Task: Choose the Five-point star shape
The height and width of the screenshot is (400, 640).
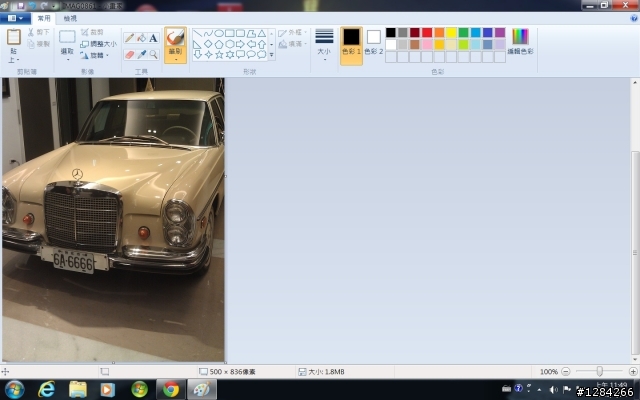Action: (x=219, y=55)
